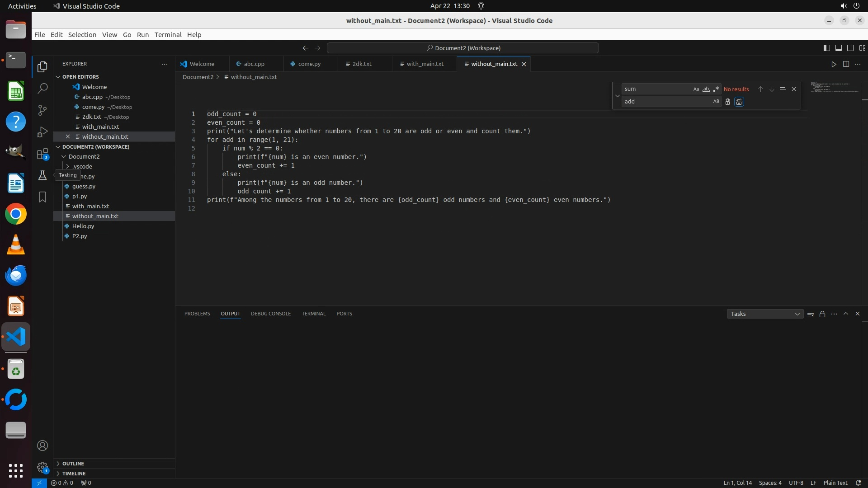This screenshot has height=488, width=868.
Task: Split the editor to the right
Action: (846, 64)
